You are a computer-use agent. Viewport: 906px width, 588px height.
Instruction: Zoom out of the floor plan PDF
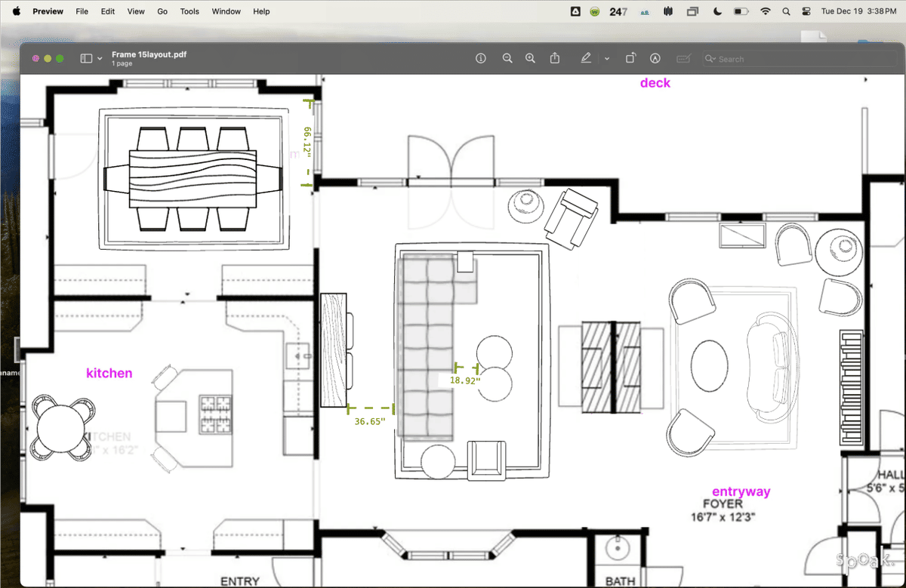[507, 58]
